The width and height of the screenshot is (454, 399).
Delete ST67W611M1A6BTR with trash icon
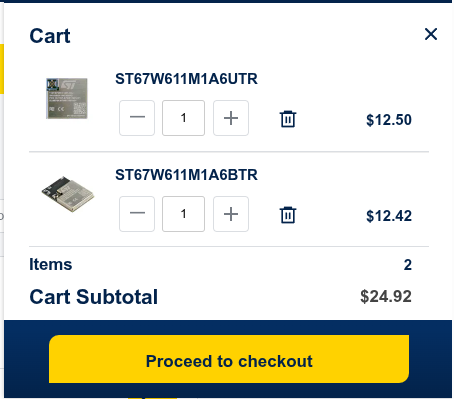(288, 215)
